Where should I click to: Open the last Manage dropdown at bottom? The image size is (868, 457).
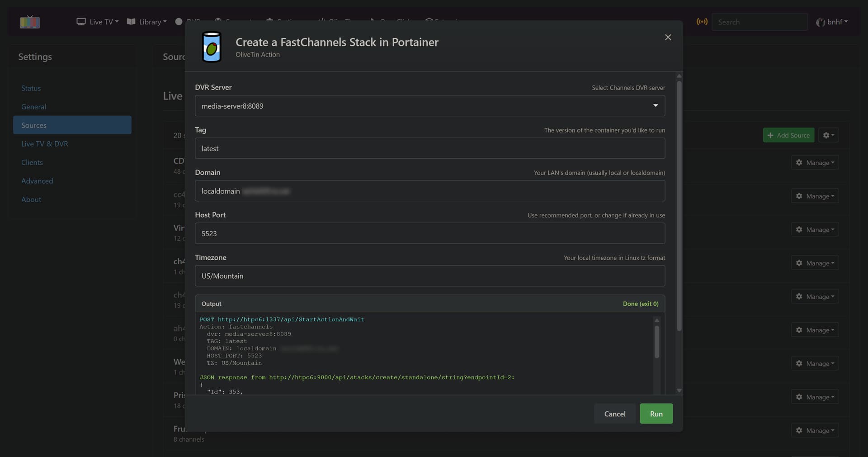click(815, 431)
